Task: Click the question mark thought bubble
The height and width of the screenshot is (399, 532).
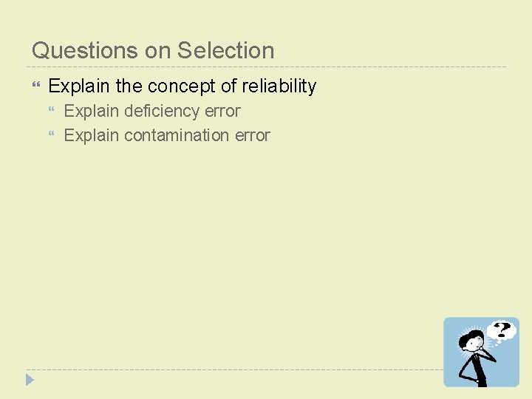Action: (x=502, y=330)
